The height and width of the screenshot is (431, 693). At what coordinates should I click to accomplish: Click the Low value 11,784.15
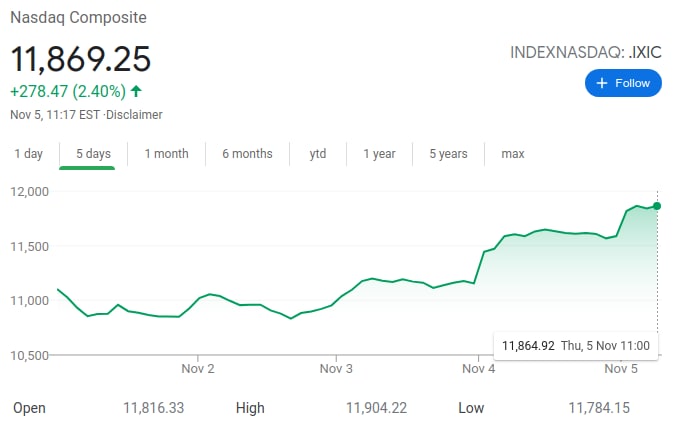[599, 408]
